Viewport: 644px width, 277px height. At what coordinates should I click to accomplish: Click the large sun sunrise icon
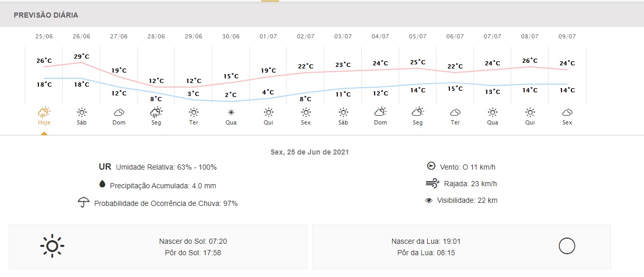(52, 246)
